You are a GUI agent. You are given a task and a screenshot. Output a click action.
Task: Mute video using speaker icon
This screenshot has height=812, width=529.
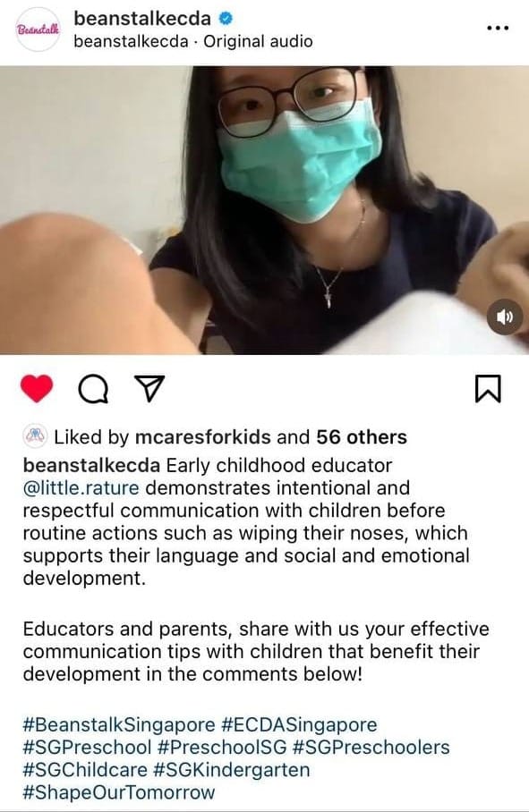coord(505,317)
